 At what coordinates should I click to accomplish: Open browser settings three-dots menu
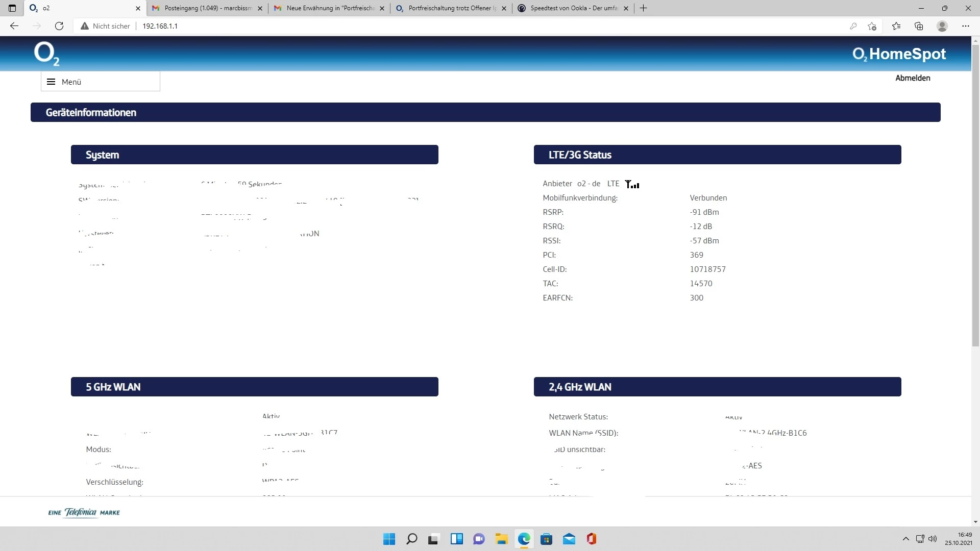pos(965,26)
